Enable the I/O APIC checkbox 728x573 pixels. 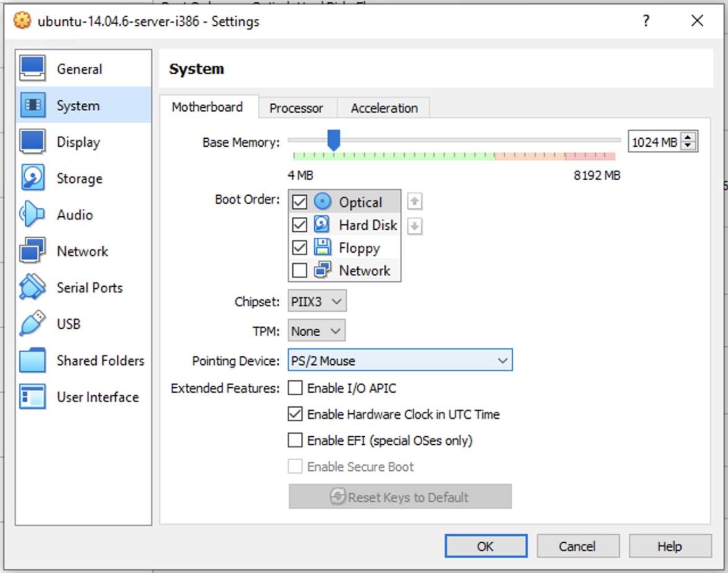tap(296, 388)
